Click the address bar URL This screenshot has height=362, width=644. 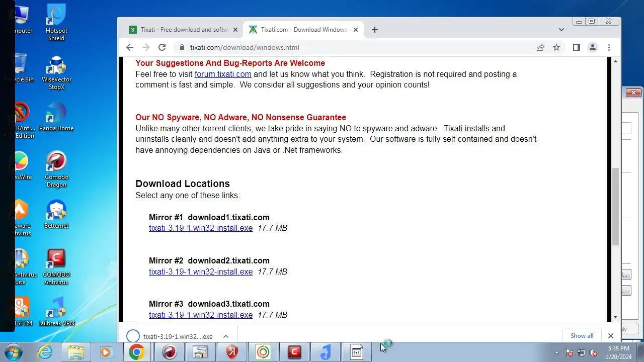(x=245, y=47)
